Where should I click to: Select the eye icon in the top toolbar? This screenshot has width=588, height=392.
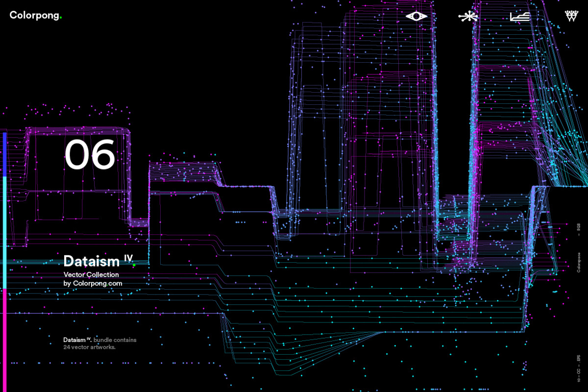[x=416, y=16]
